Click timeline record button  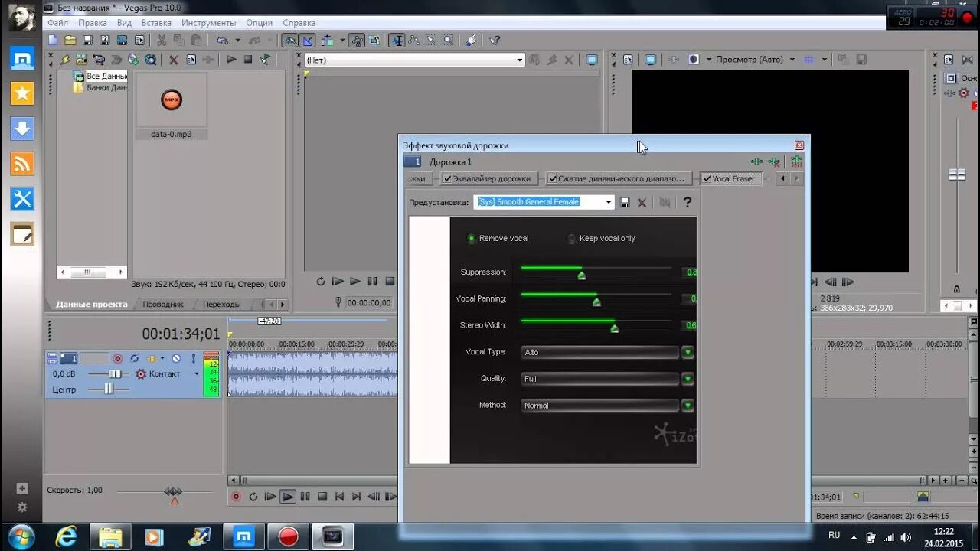point(236,497)
